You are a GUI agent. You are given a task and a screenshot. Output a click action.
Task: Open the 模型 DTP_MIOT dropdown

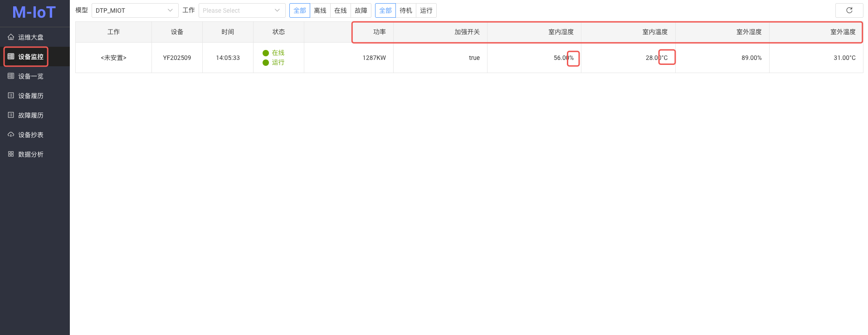click(129, 10)
